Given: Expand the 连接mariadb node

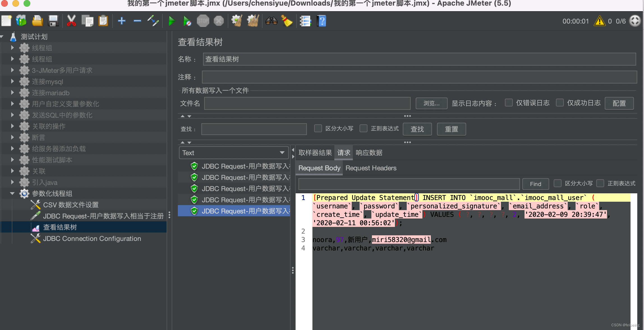Looking at the screenshot, I should [x=12, y=92].
